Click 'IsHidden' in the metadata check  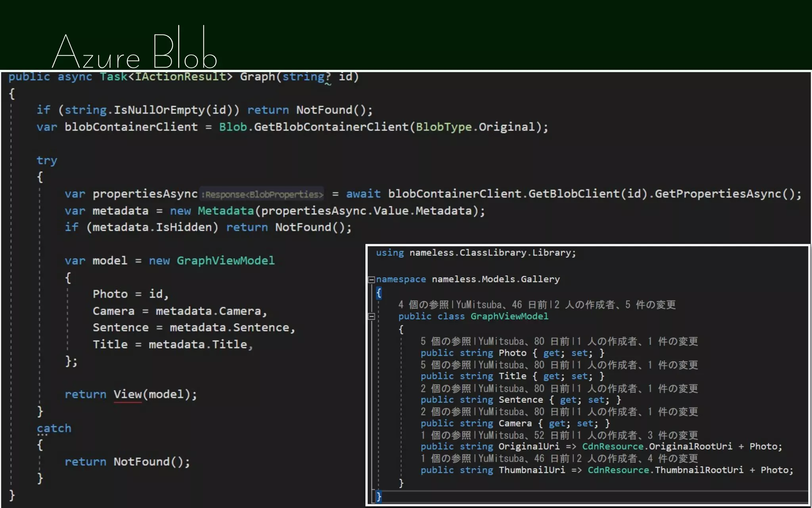[184, 227]
